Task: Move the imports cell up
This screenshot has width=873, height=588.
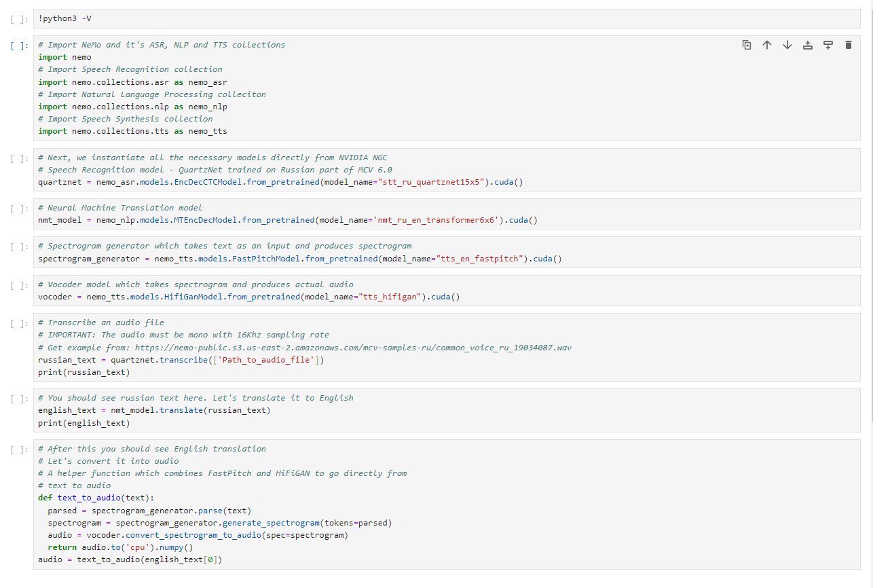Action: coord(767,45)
